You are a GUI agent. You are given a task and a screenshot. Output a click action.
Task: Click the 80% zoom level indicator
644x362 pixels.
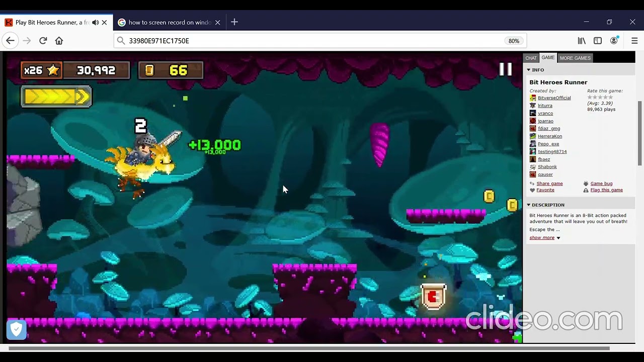[514, 41]
